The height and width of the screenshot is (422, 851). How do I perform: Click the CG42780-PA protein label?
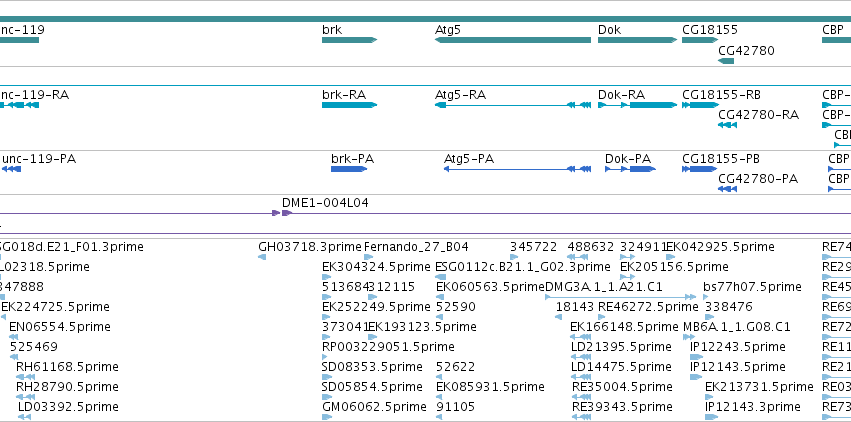[x=758, y=178]
